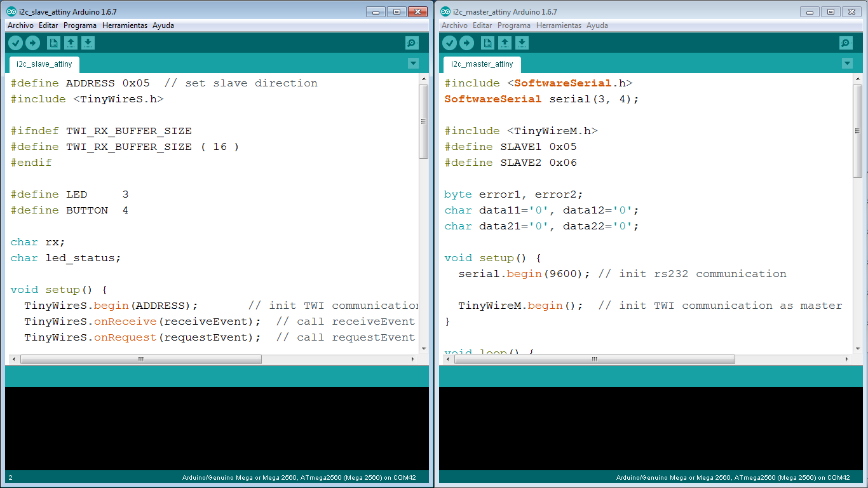Open Archivo menu in slave window
Viewport: 868px width, 488px height.
(20, 25)
